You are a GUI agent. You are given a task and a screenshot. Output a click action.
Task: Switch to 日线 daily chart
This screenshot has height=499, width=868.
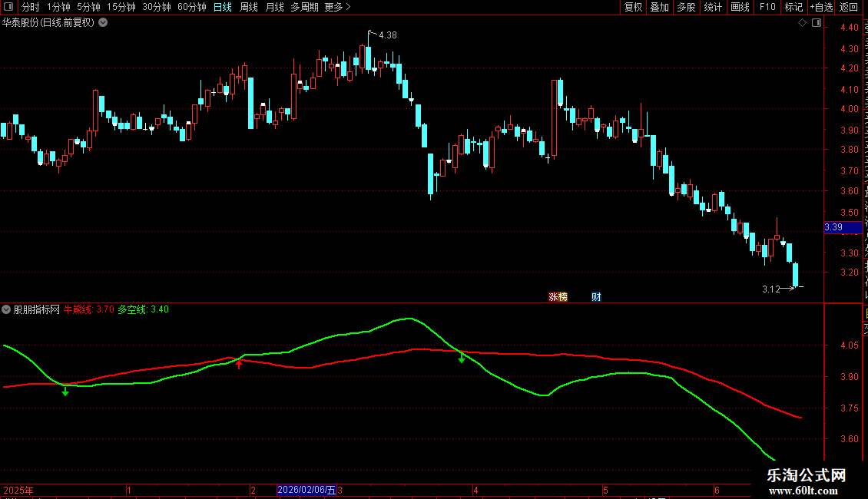click(223, 7)
